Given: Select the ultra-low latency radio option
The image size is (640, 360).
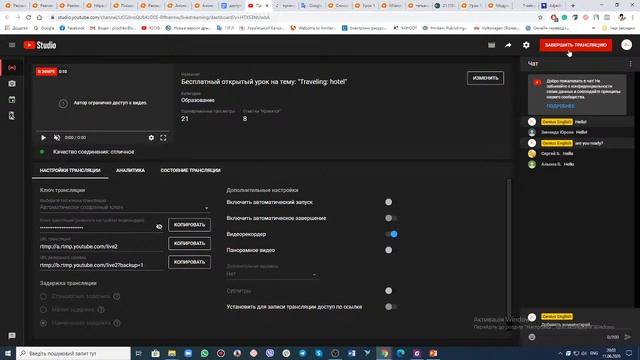Looking at the screenshot, I should 43,323.
